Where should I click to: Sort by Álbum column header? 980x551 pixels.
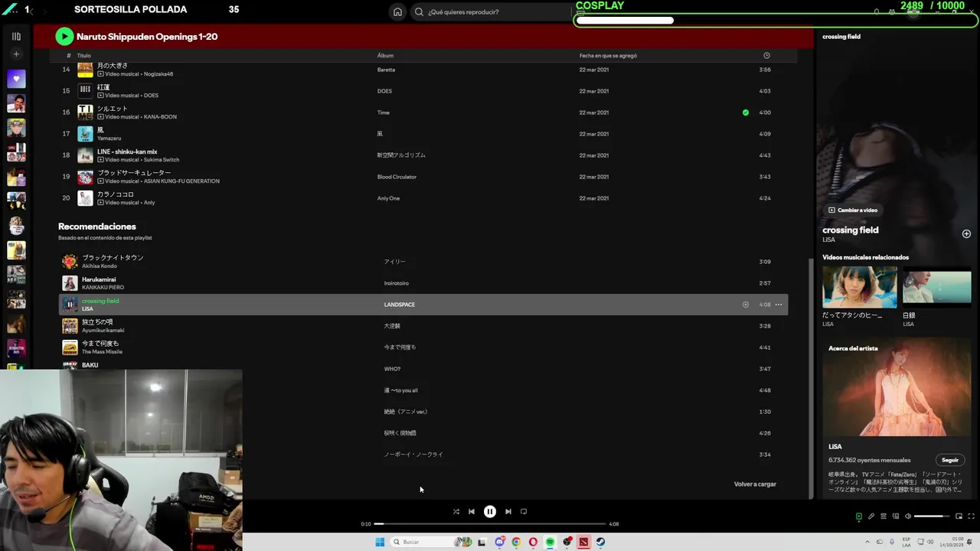(x=385, y=55)
